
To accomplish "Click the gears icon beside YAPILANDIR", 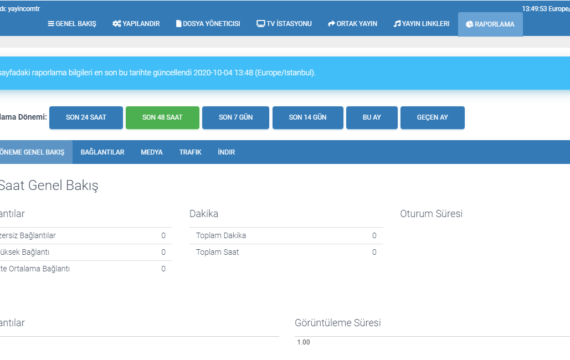I will [117, 24].
